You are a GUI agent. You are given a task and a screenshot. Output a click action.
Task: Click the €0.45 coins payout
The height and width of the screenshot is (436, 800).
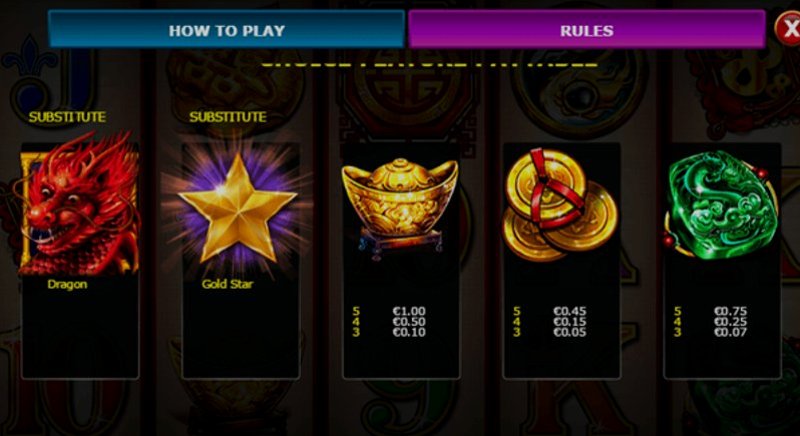pos(570,311)
